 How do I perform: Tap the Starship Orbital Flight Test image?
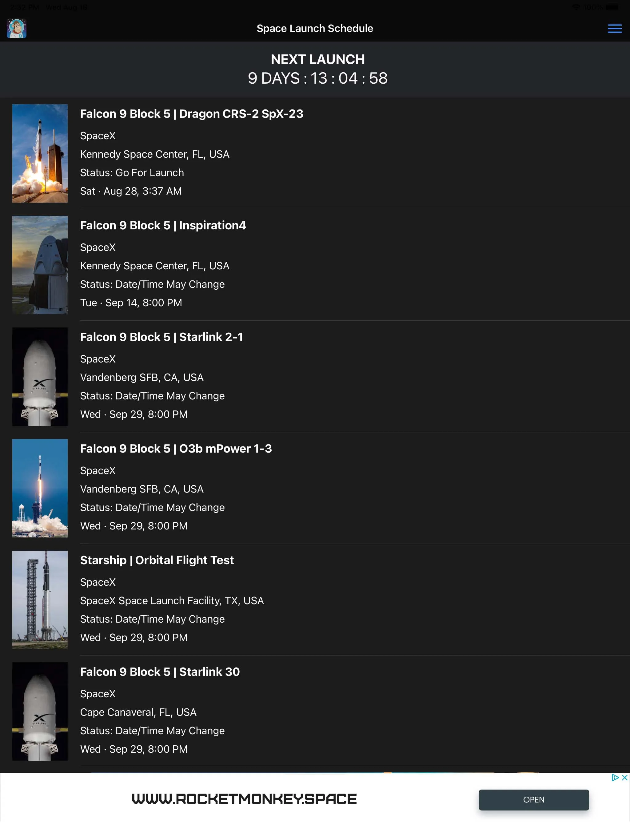[40, 599]
